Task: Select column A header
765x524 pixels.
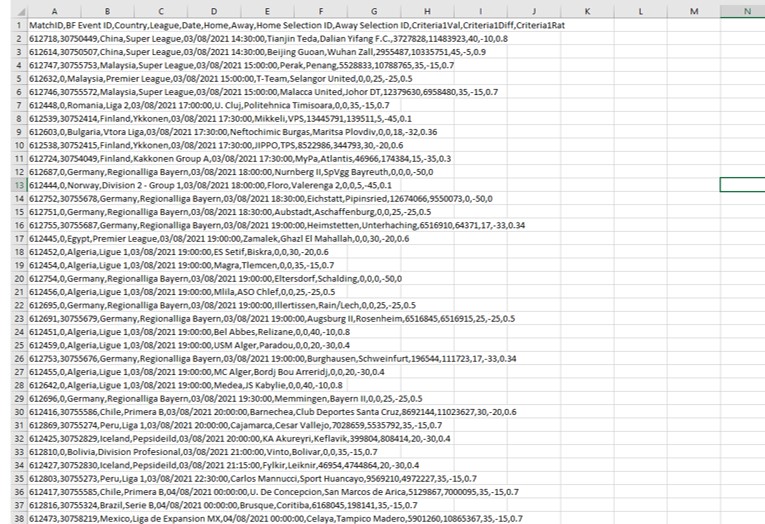Action: point(54,11)
